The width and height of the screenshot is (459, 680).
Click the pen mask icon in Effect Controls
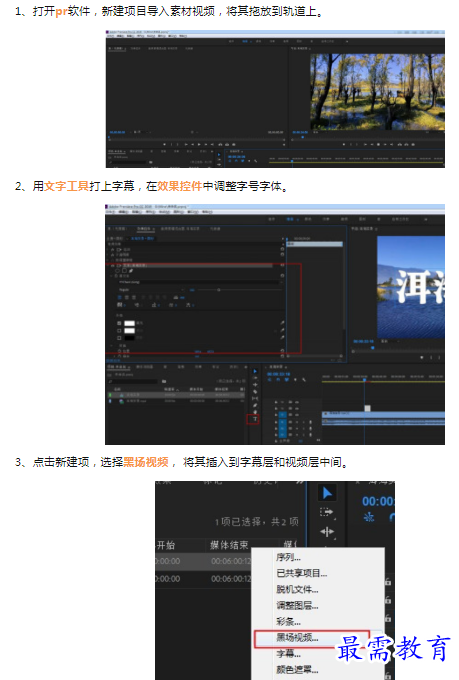tap(131, 270)
